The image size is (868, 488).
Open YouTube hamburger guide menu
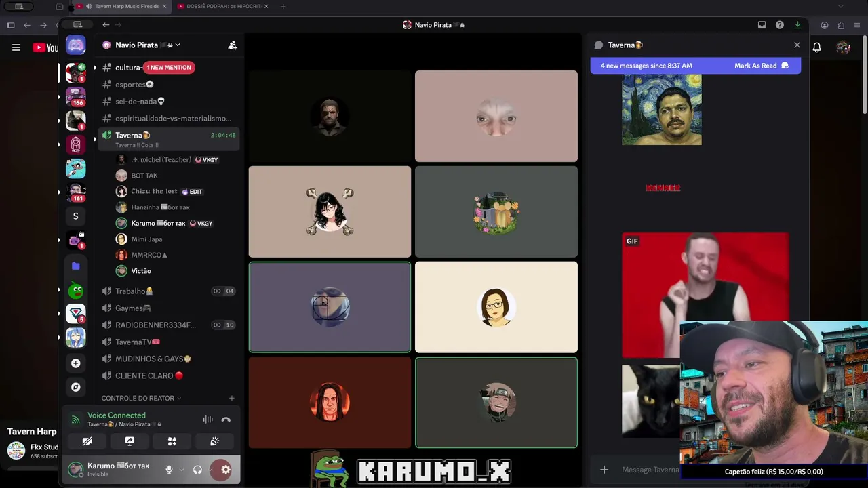(x=16, y=47)
